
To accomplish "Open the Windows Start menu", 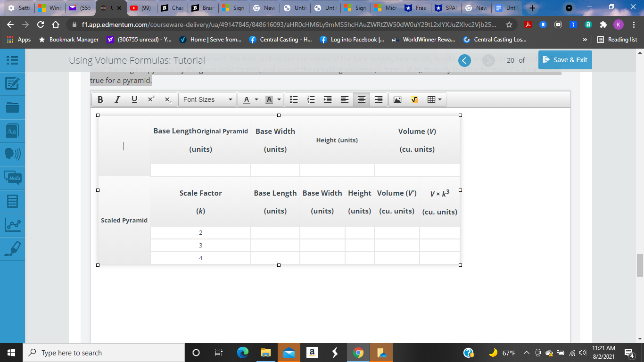I will 11,353.
